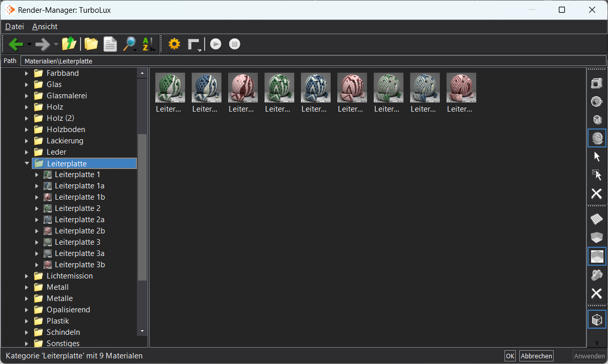Click the tree scrollbar up arrow
This screenshot has height=364, width=608.
pos(143,73)
